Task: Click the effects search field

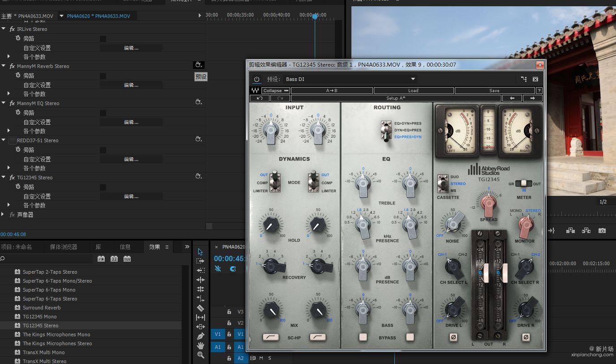Action: [47, 259]
